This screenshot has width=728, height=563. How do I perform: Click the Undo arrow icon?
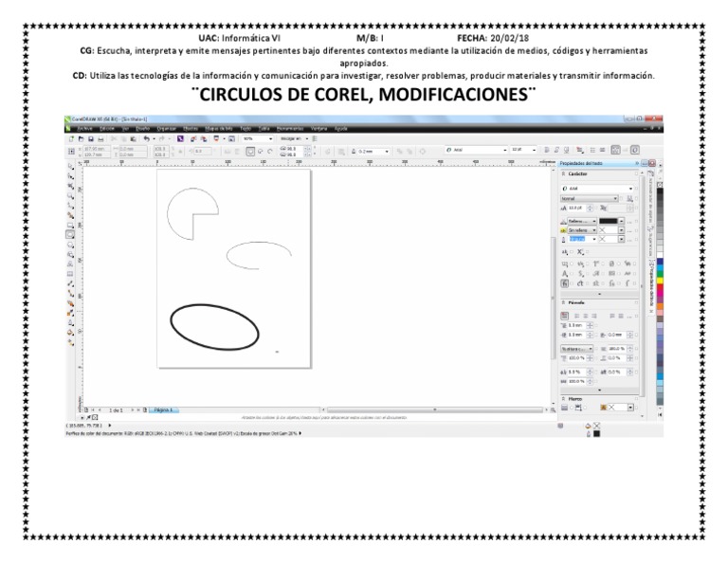(147, 138)
